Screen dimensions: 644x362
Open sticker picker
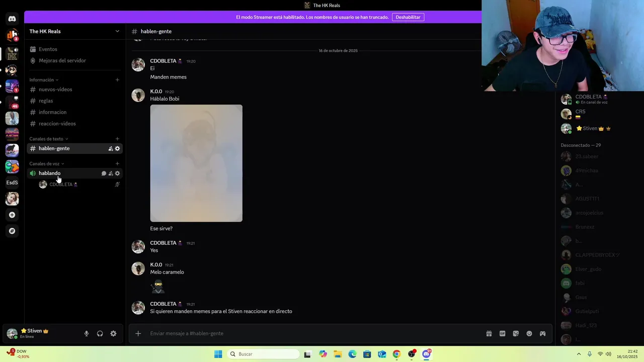(516, 333)
